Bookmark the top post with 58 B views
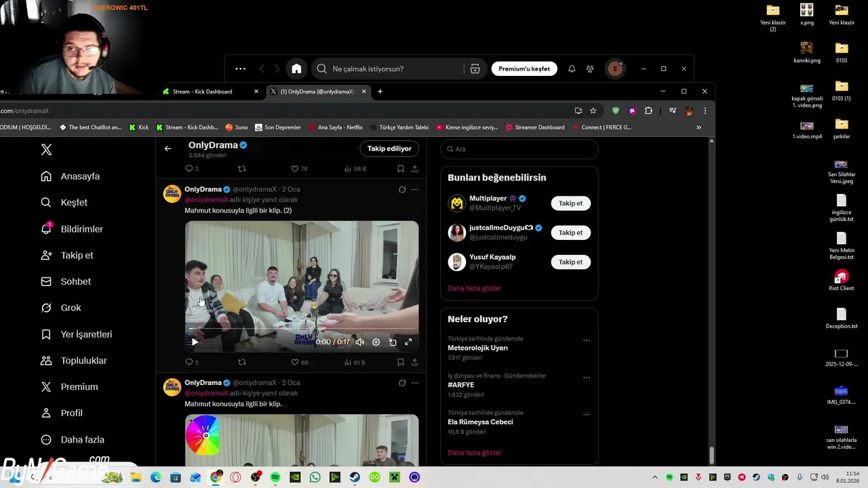868x488 pixels. (401, 169)
